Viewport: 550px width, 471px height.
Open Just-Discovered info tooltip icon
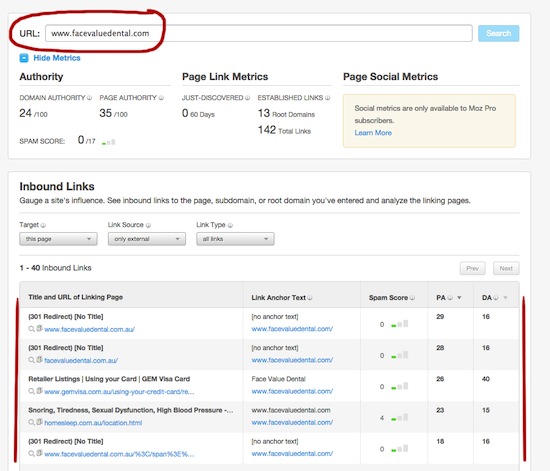[247, 98]
